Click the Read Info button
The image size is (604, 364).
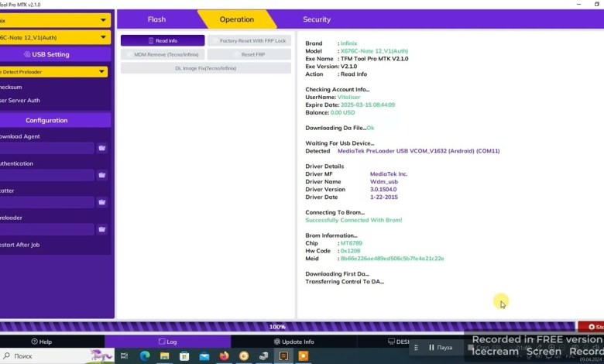[x=163, y=40]
